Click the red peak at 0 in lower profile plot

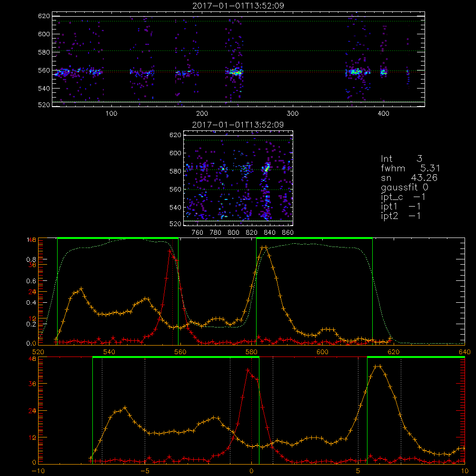(x=248, y=370)
